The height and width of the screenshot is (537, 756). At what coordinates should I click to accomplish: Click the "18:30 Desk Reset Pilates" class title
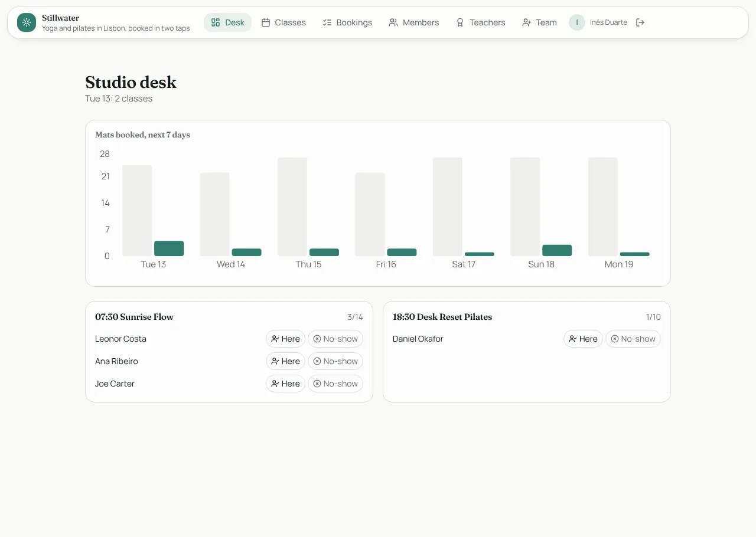click(442, 317)
